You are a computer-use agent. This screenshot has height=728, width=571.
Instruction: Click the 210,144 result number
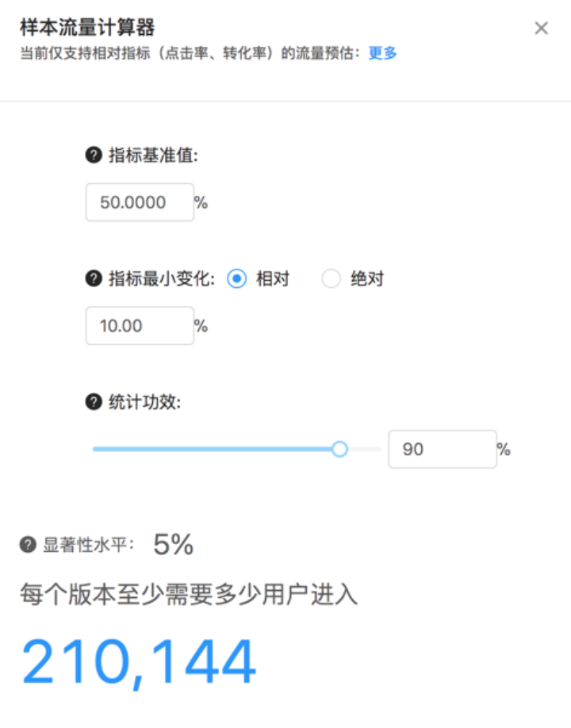pyautogui.click(x=138, y=661)
